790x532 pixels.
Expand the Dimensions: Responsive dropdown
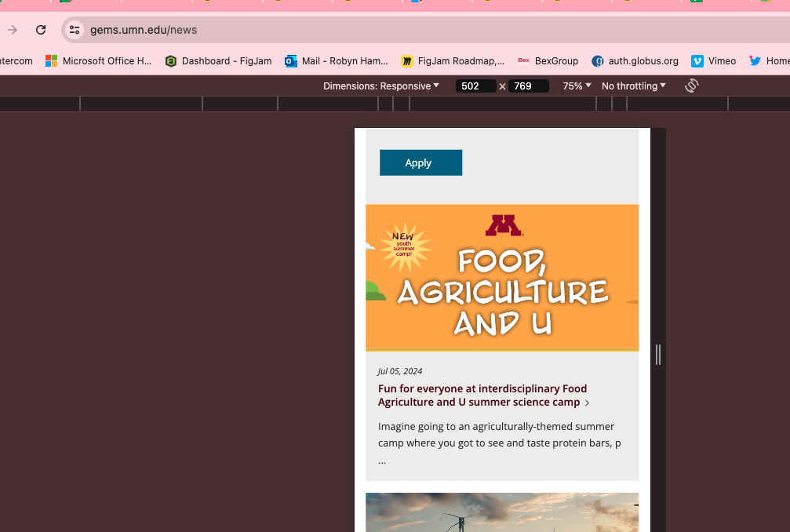click(381, 86)
